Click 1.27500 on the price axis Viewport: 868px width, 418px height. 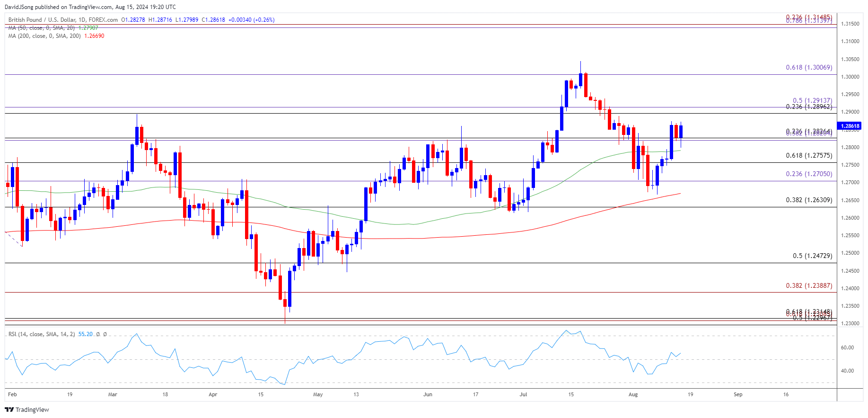850,165
